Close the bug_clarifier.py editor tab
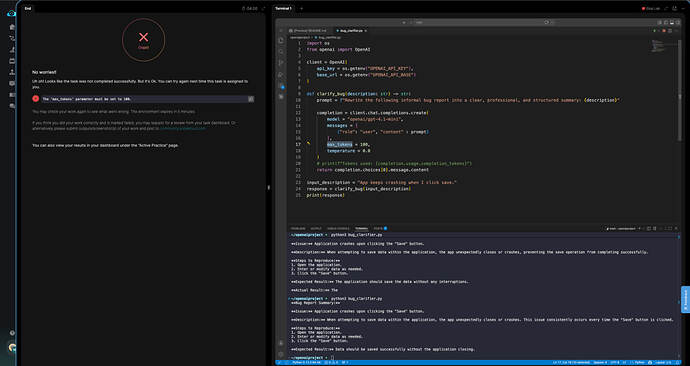Image resolution: width=690 pixels, height=366 pixels. [x=365, y=31]
